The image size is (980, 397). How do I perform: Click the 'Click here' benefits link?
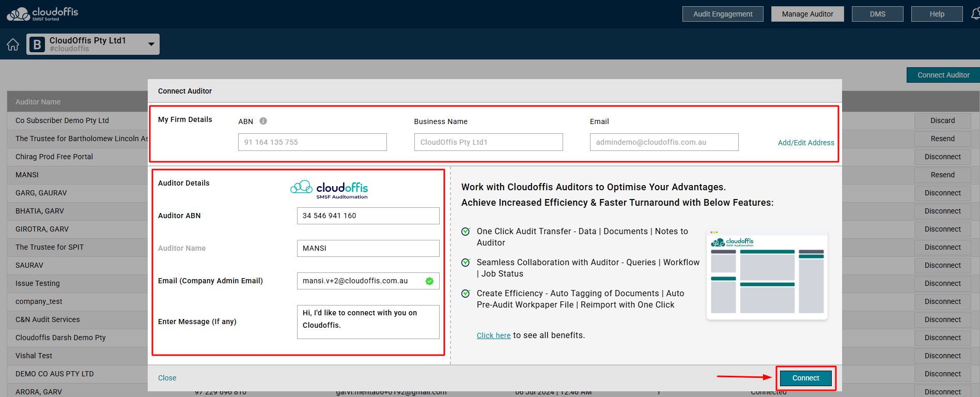(493, 335)
